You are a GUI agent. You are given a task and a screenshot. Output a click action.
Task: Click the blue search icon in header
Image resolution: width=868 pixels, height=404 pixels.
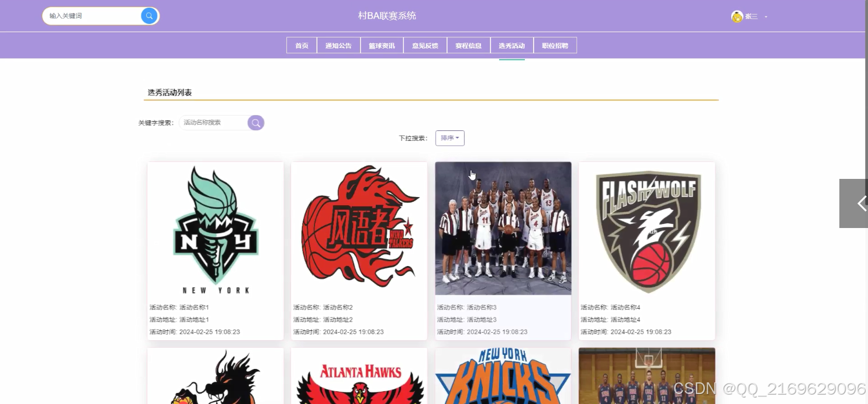(149, 16)
